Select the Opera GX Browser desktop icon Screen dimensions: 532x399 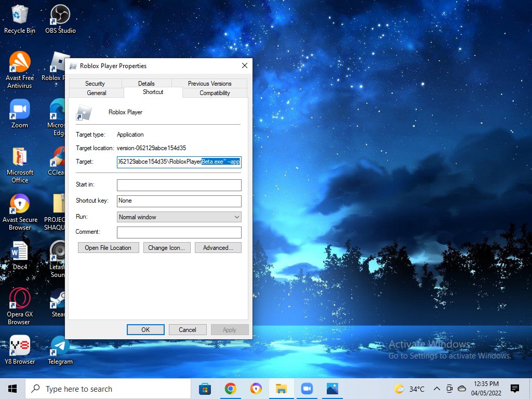[x=20, y=307]
